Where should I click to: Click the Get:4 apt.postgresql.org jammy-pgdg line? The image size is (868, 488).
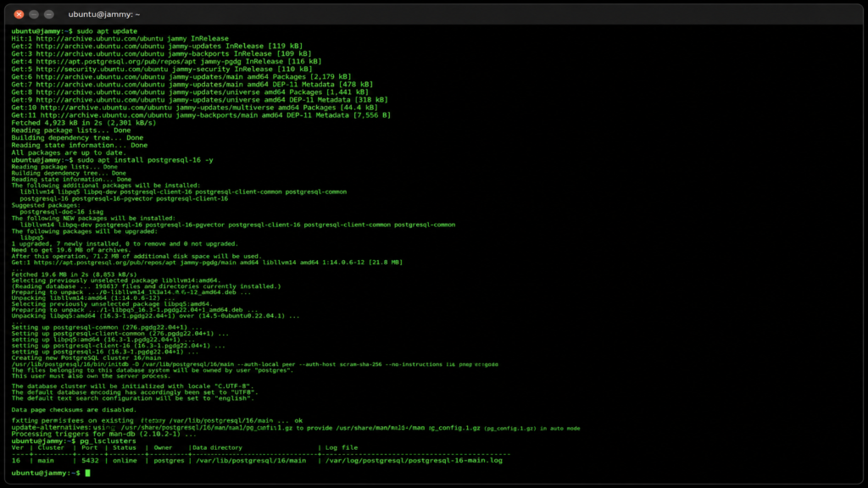pyautogui.click(x=166, y=61)
